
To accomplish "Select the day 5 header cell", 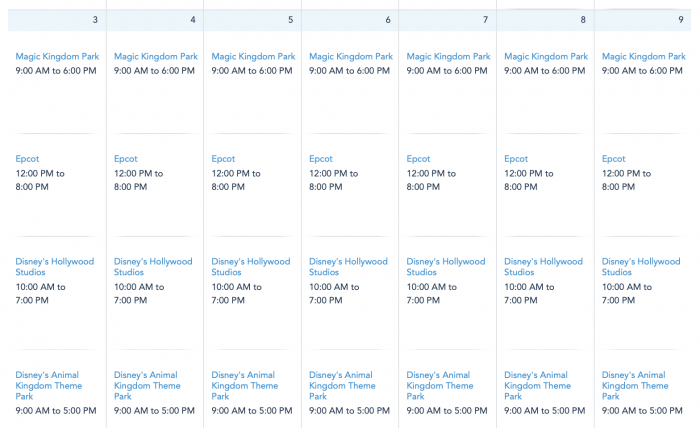I will [x=252, y=19].
